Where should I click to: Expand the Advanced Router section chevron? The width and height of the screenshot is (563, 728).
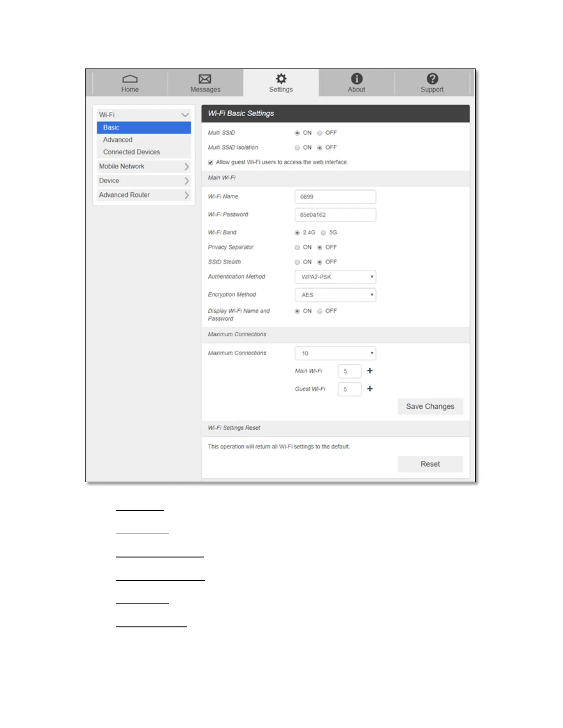click(187, 195)
